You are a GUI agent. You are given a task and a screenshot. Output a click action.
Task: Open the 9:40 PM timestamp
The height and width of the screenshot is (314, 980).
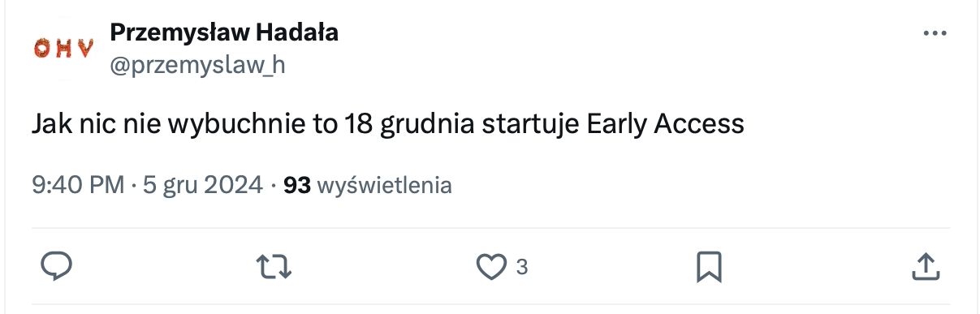(x=78, y=186)
